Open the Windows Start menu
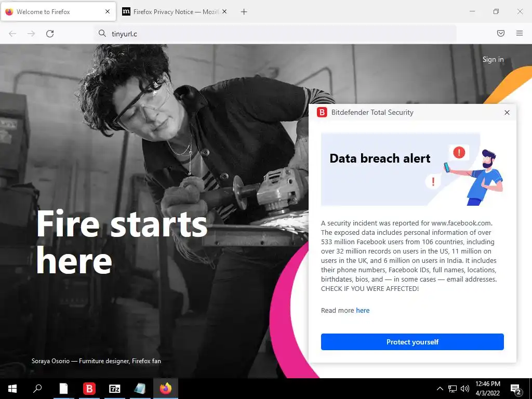 click(x=12, y=389)
